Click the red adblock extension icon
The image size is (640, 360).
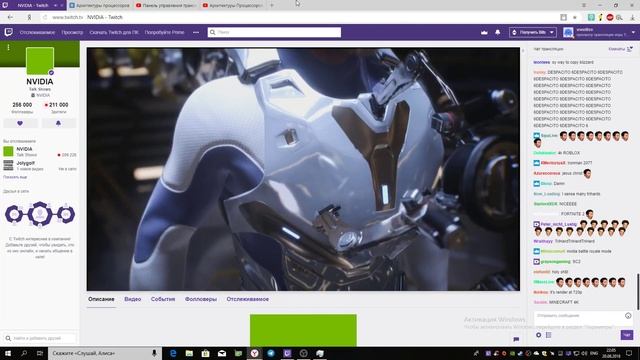610,17
